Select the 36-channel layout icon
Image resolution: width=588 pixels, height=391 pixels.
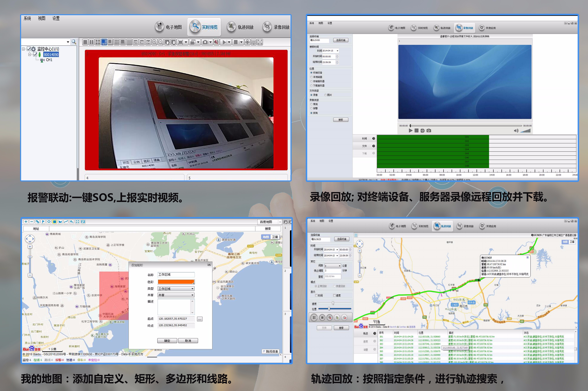pos(142,42)
